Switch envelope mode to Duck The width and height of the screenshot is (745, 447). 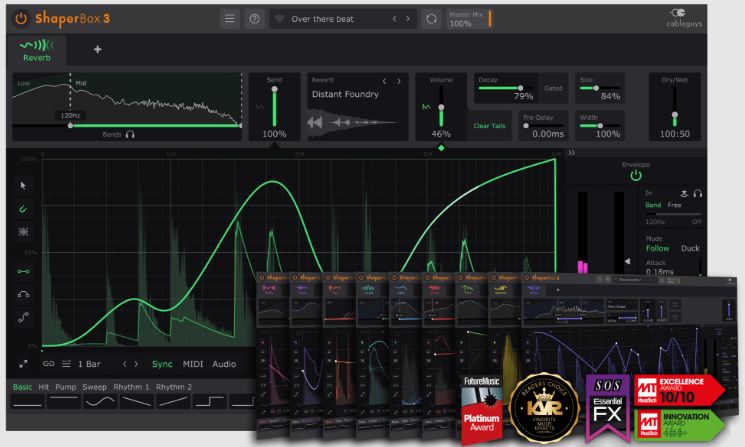point(690,248)
